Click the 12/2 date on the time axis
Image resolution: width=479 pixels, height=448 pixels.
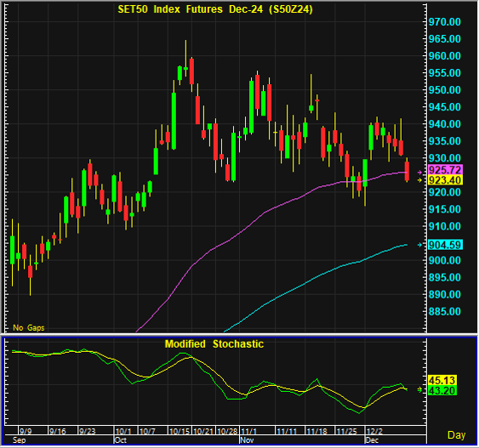pos(374,431)
